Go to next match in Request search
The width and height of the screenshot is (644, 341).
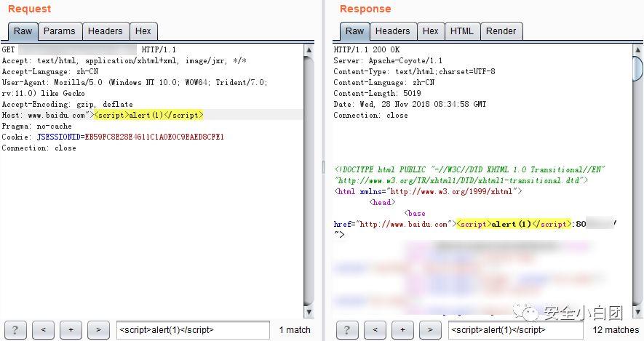[x=98, y=330]
